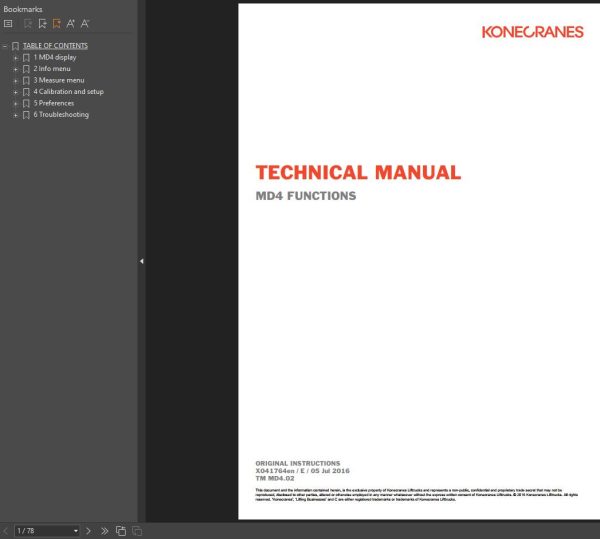600x539 pixels.
Task: Go to 3 Measure menu bookmark
Action: 59,80
